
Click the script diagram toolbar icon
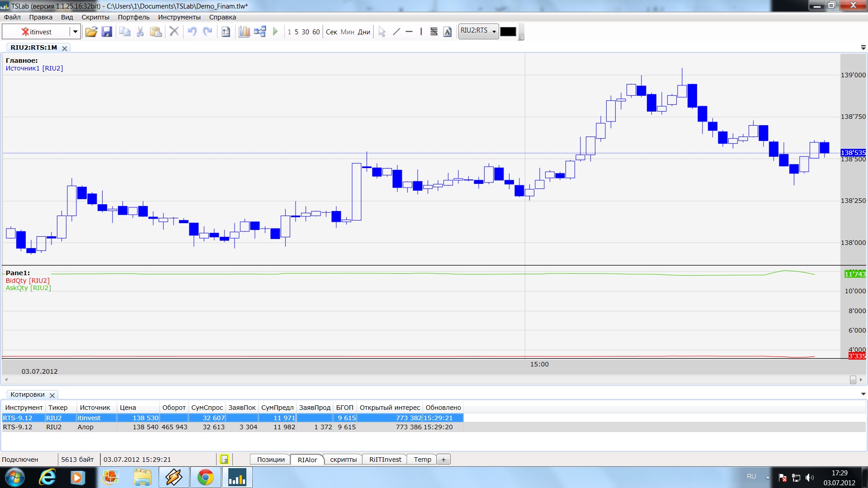coord(260,32)
